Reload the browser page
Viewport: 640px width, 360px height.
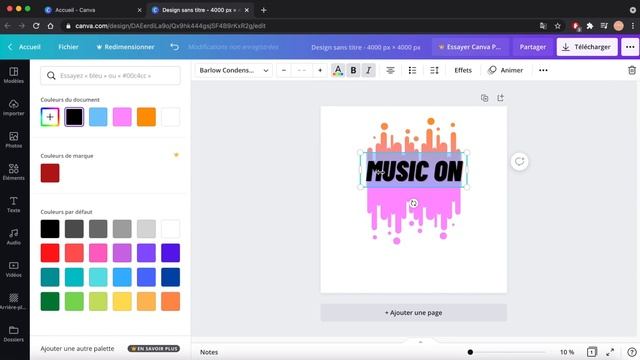pos(36,26)
